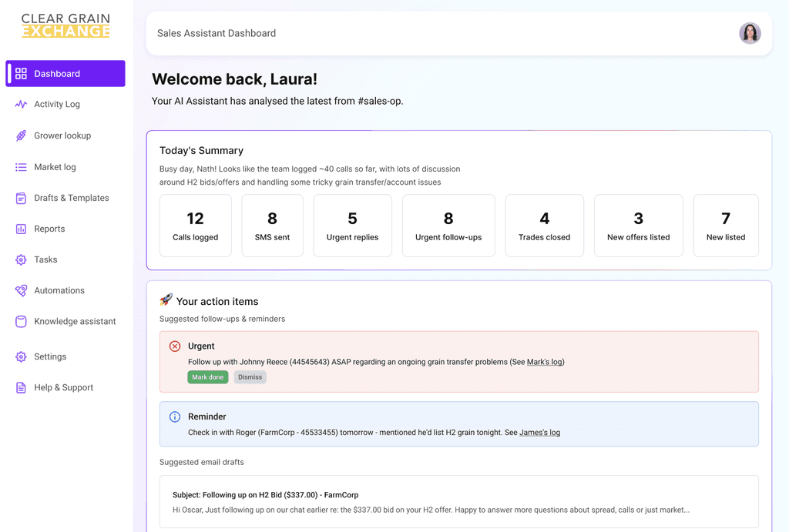Screen dimensions: 789x532
Task: Click the Grower lookup wheat icon
Action: pyautogui.click(x=21, y=136)
